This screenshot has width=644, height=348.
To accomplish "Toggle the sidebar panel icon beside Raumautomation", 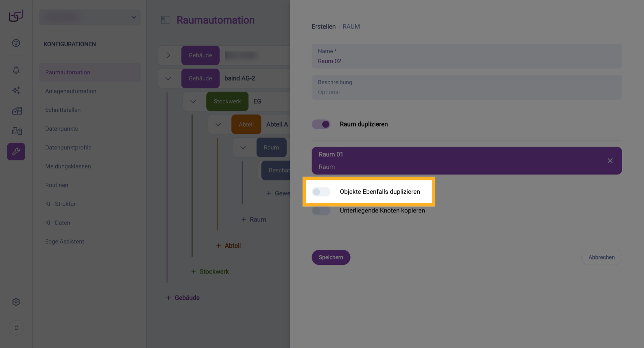I will click(x=166, y=20).
